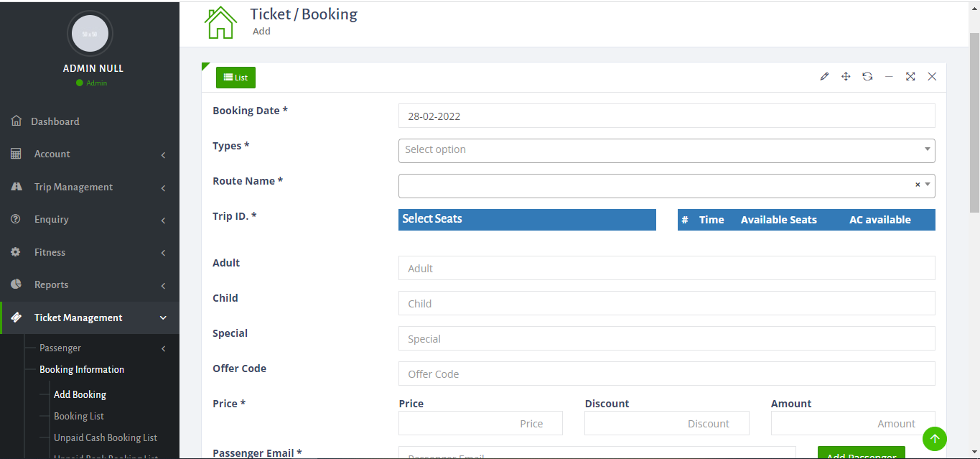This screenshot has width=980, height=459.
Task: Open Unpaid Cash Booking List
Action: 106,437
